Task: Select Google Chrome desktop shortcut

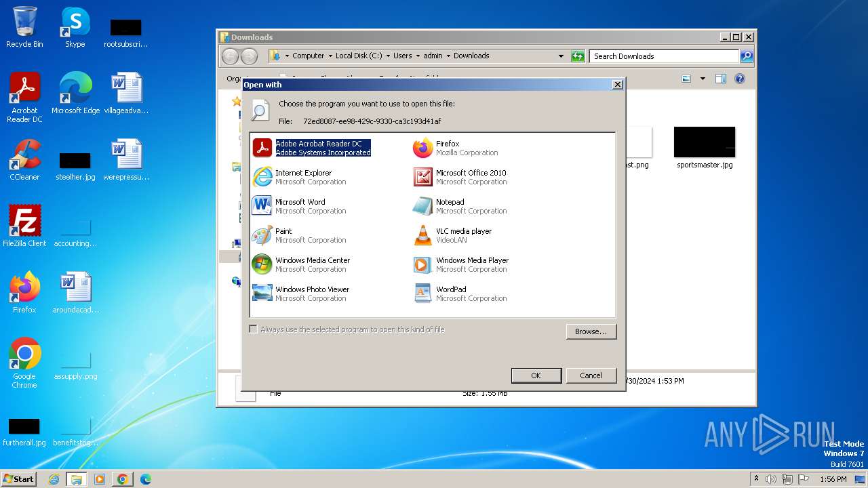Action: click(24, 363)
